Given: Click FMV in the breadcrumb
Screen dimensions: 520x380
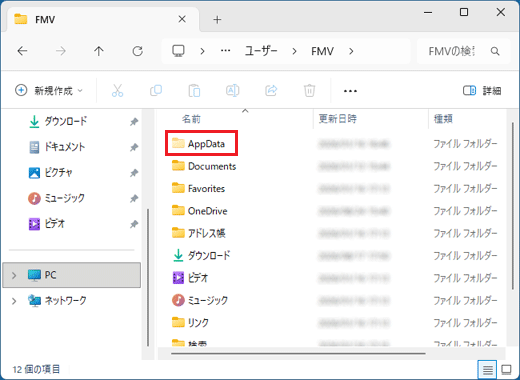Looking at the screenshot, I should pyautogui.click(x=322, y=51).
